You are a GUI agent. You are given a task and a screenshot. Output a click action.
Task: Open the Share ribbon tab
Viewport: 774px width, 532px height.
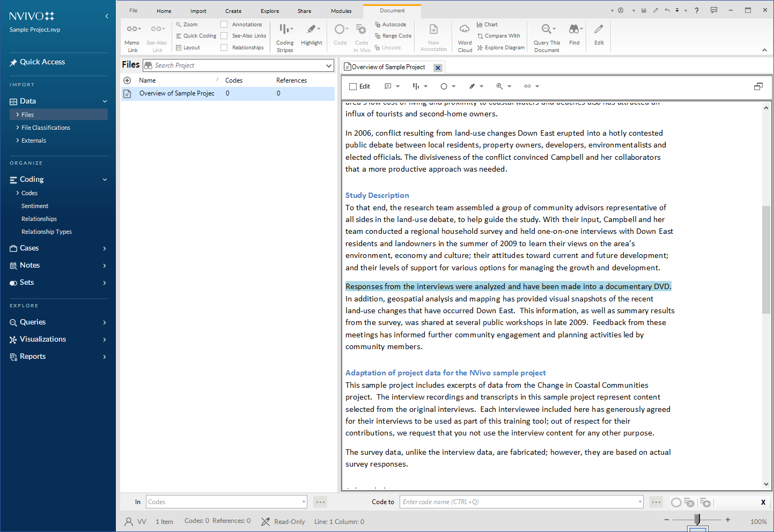[x=304, y=11]
